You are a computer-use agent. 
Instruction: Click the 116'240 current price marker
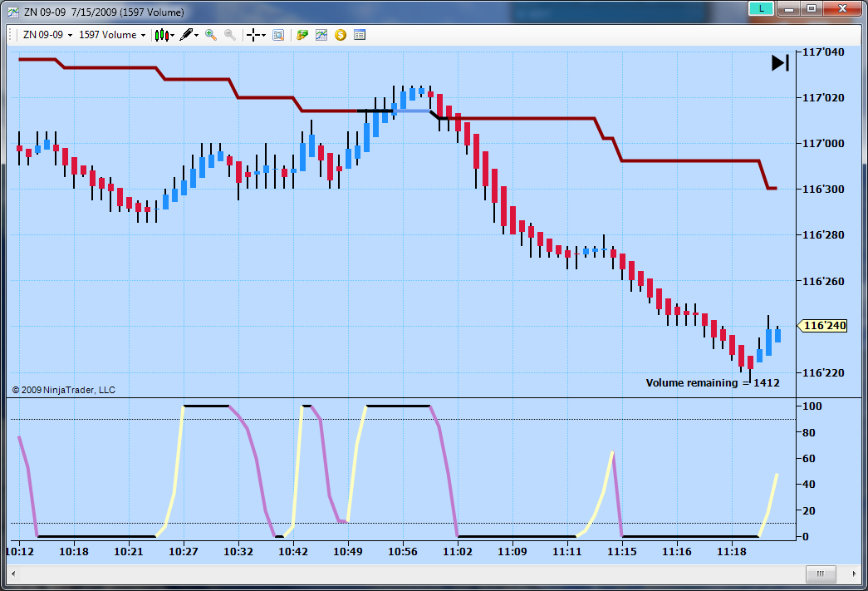click(822, 326)
